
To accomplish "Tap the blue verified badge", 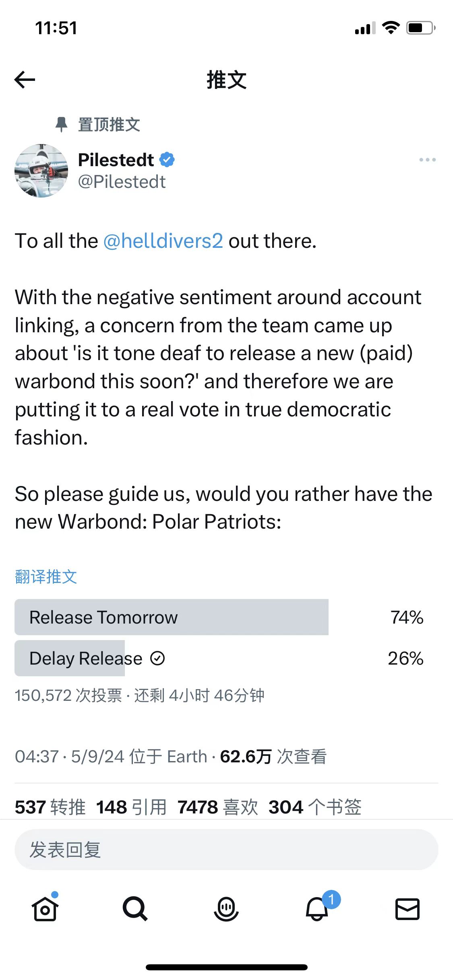I will click(x=167, y=160).
